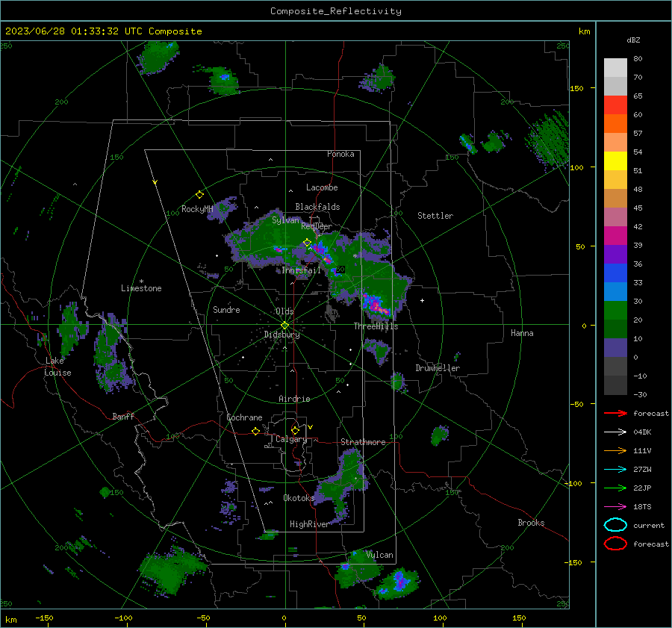The image size is (672, 628).
Task: Click the -150 tick on bottom axis
Action: (44, 618)
